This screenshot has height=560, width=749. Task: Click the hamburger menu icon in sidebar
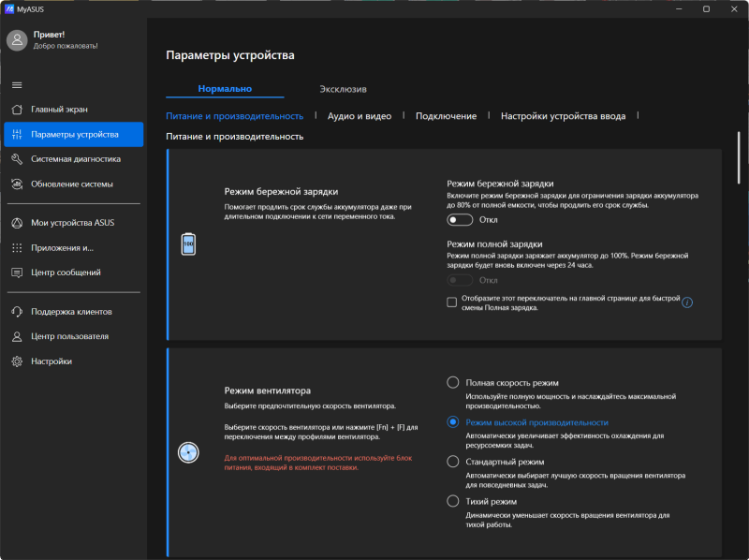[17, 85]
